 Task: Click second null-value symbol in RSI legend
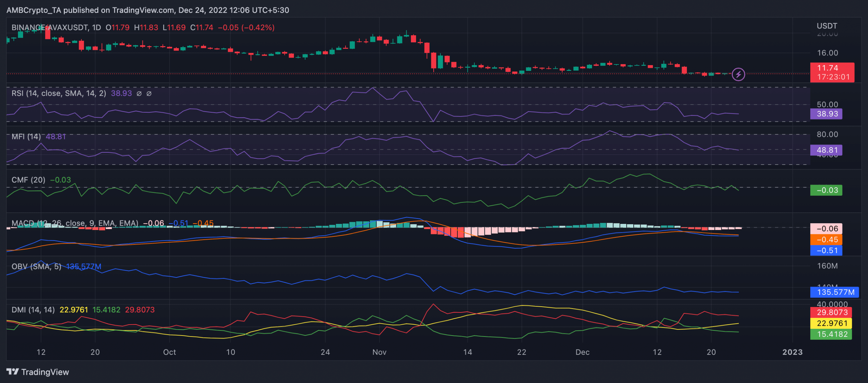coord(149,94)
